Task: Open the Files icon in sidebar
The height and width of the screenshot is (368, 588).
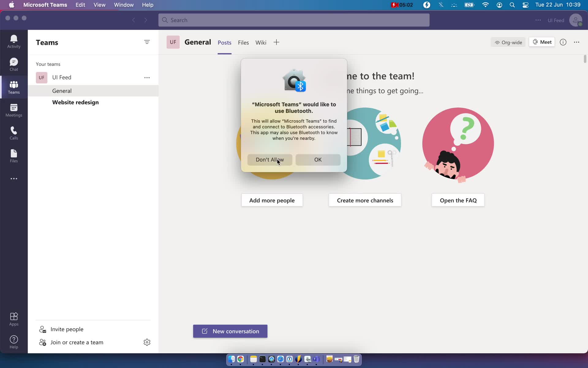Action: [x=14, y=155]
